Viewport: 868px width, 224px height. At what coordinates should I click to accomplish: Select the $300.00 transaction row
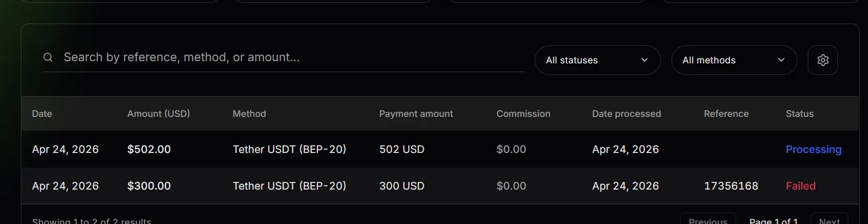(x=149, y=186)
